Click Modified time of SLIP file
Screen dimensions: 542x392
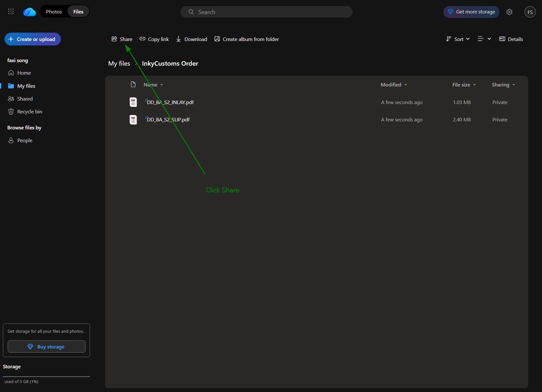(x=402, y=119)
